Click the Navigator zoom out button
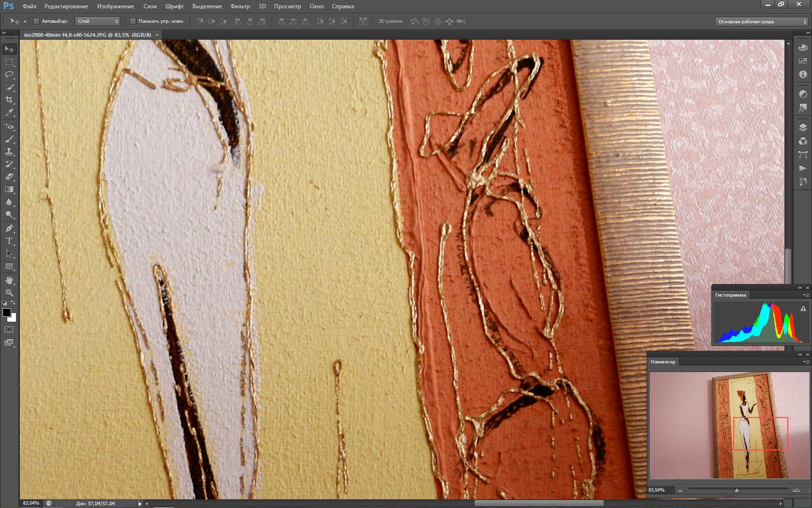Viewport: 812px width, 508px height. 680,491
